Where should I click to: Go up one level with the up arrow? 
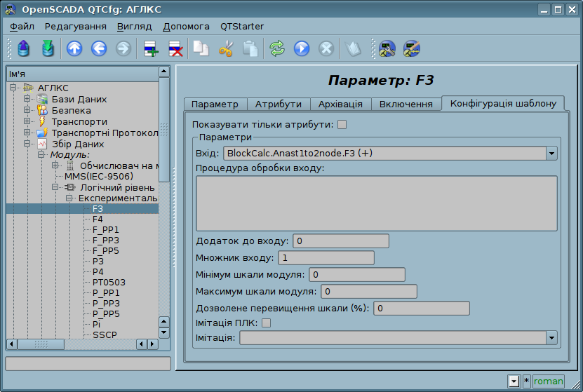pyautogui.click(x=74, y=48)
